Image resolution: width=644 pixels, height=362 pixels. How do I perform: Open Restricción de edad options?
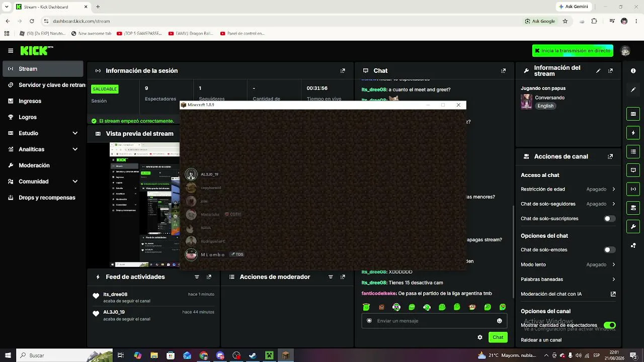(568, 190)
